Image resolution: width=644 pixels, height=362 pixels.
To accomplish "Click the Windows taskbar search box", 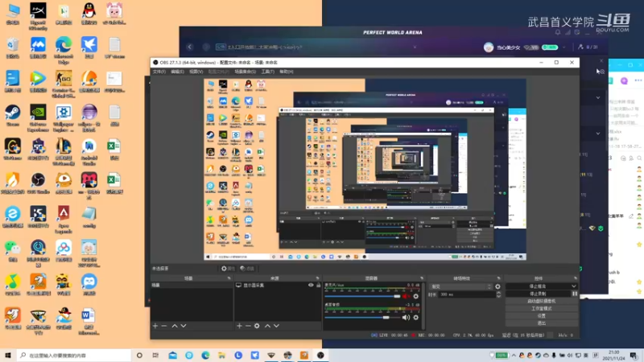I will [74, 355].
